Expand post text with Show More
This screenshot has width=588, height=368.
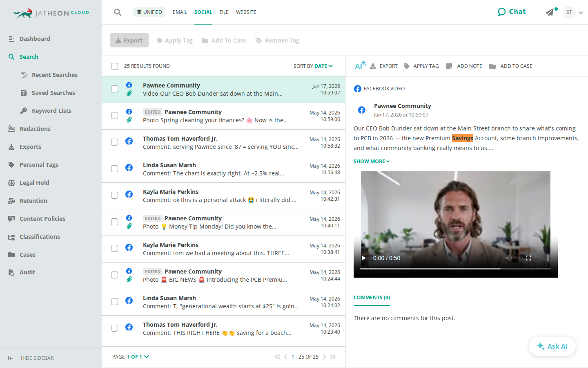click(x=372, y=162)
